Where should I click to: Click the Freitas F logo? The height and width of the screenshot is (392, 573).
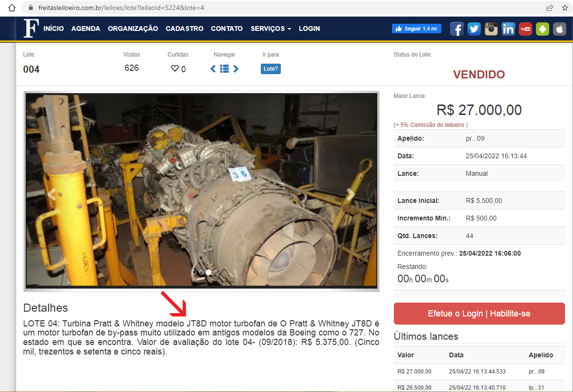pos(31,29)
